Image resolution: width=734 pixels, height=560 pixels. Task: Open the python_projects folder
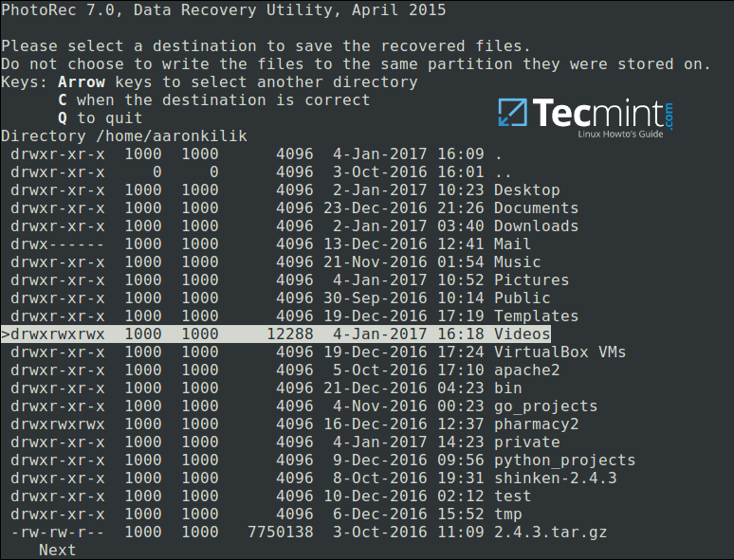pos(564,461)
